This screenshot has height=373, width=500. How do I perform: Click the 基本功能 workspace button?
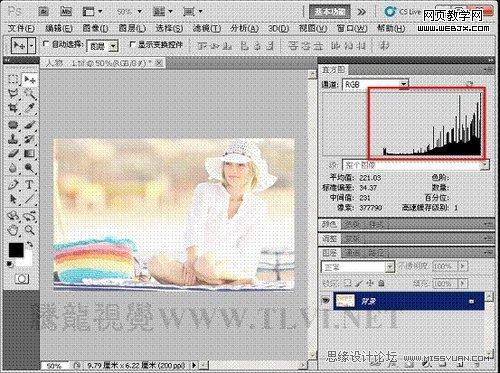click(x=330, y=12)
